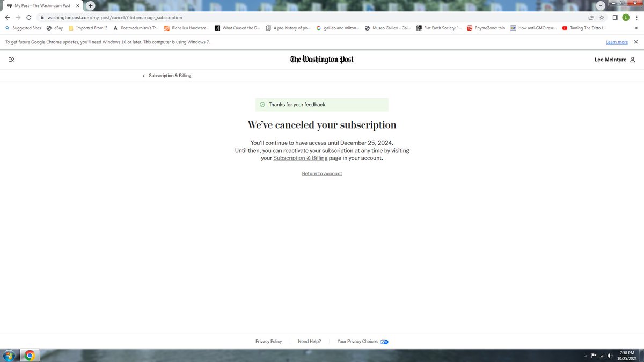This screenshot has width=644, height=362.
Task: Open the Chrome profile avatar L
Action: click(x=626, y=17)
